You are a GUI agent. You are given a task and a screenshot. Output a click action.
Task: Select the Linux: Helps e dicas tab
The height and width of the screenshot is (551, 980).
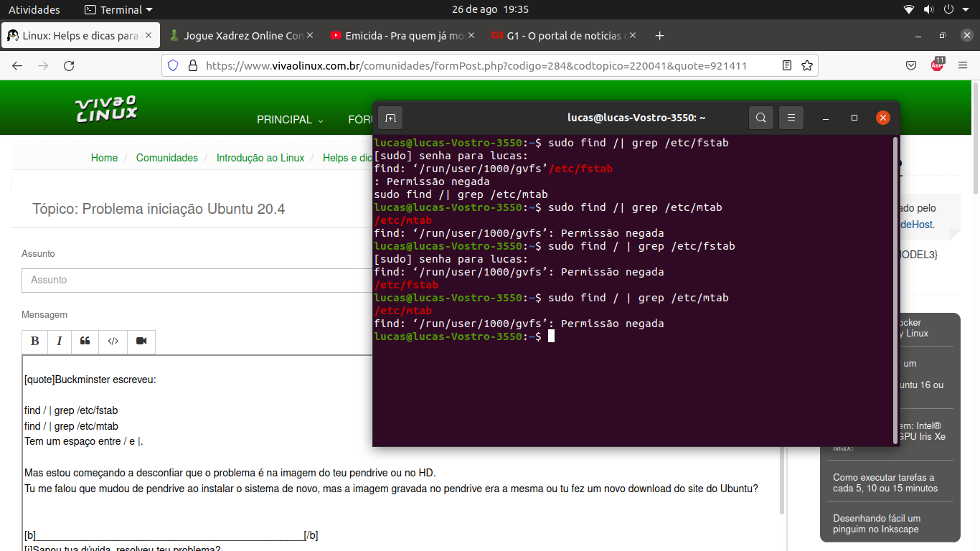tap(80, 35)
